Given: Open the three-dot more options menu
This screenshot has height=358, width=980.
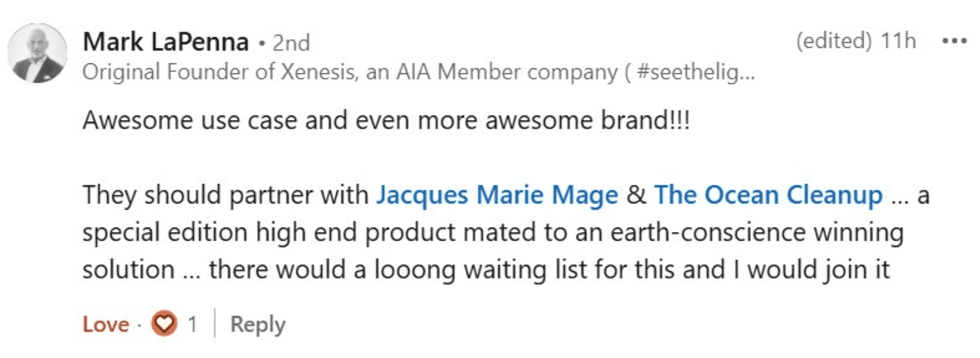Looking at the screenshot, I should tap(954, 41).
